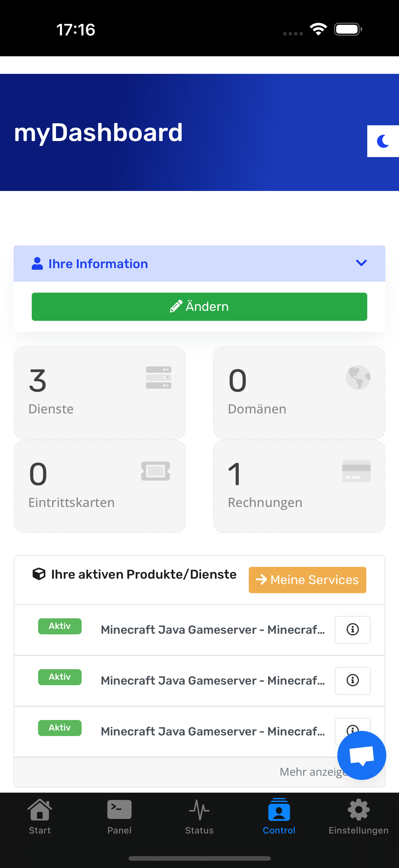Screen dimensions: 399x868
Task: Switch to the Panel tab
Action: [x=119, y=817]
